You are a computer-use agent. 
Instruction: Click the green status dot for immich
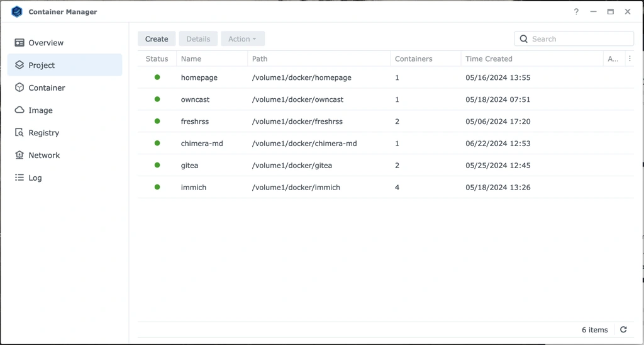(x=157, y=187)
